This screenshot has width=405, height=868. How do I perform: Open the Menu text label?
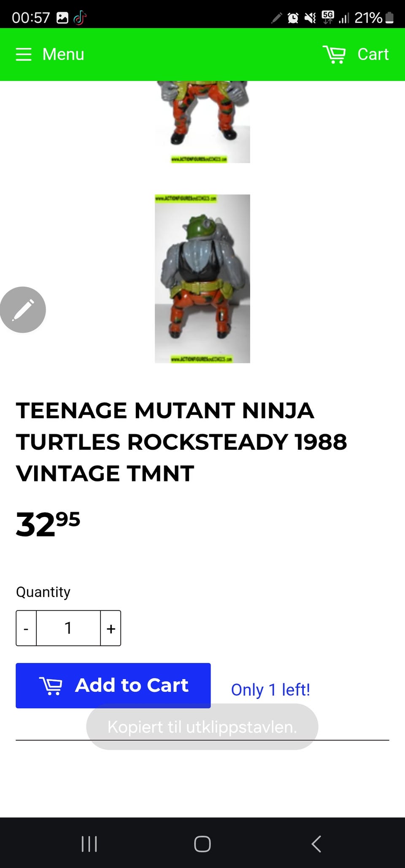click(63, 54)
